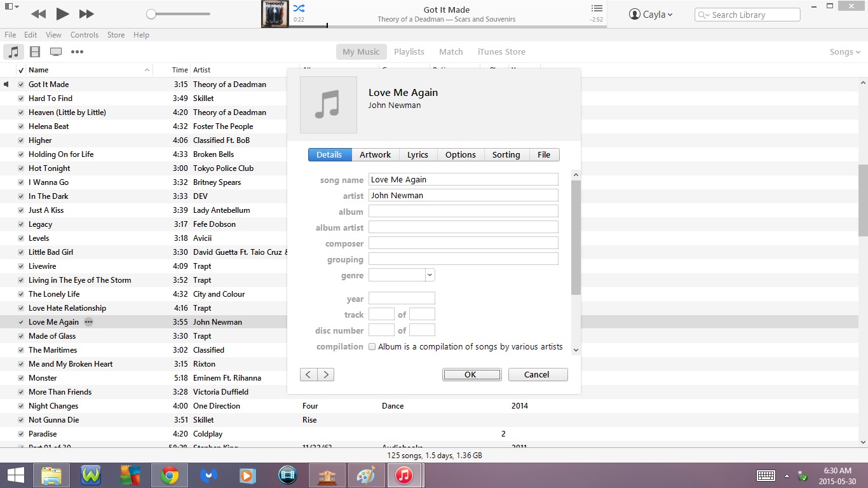Uncheck the Monster song checkbox

click(21, 378)
